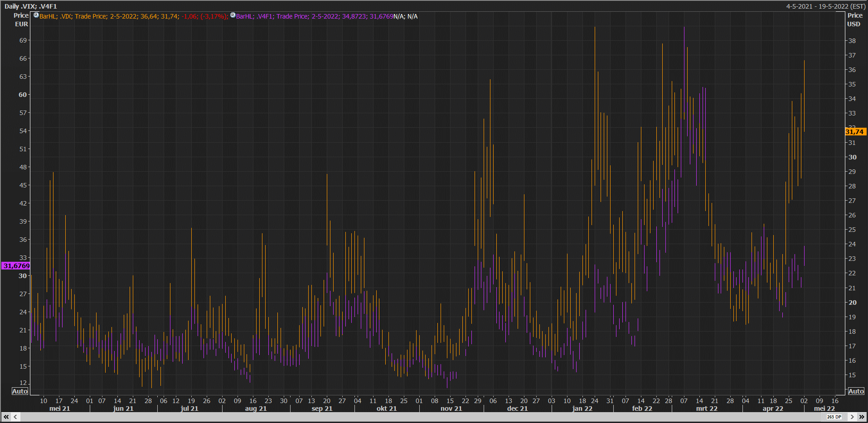The height and width of the screenshot is (423, 868).
Task: Click the orange 31,74 price tag
Action: click(x=855, y=132)
